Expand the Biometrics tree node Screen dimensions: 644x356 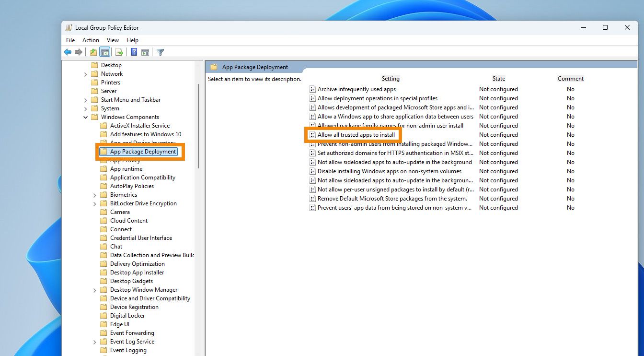point(94,195)
